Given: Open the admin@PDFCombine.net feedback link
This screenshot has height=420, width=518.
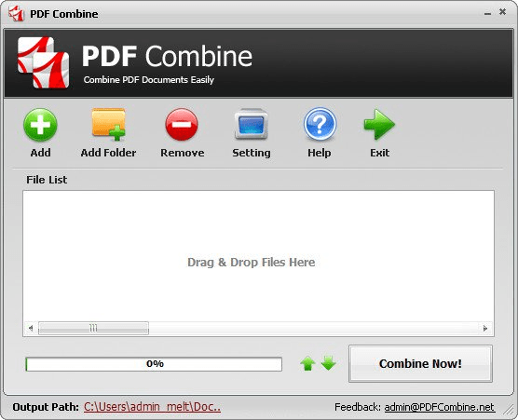Looking at the screenshot, I should [440, 407].
